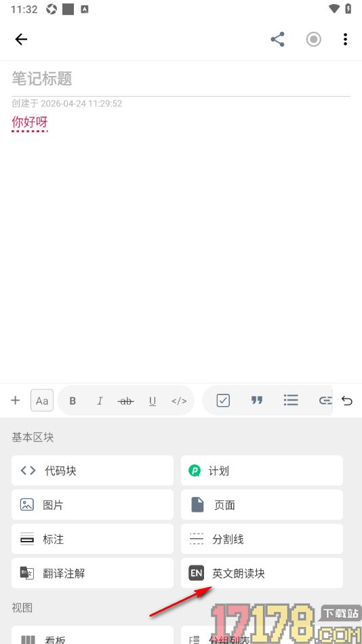
Task: Insert a 计划 plan block
Action: (262, 470)
